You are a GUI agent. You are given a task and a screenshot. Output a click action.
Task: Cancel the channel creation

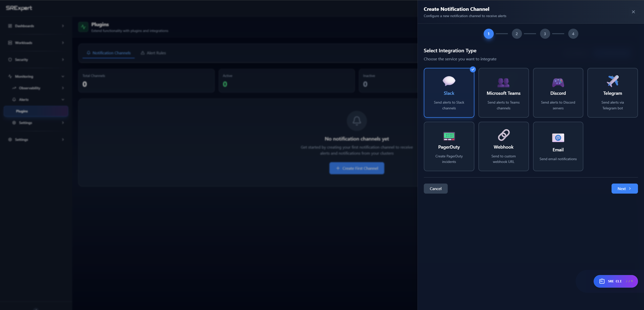tap(435, 189)
